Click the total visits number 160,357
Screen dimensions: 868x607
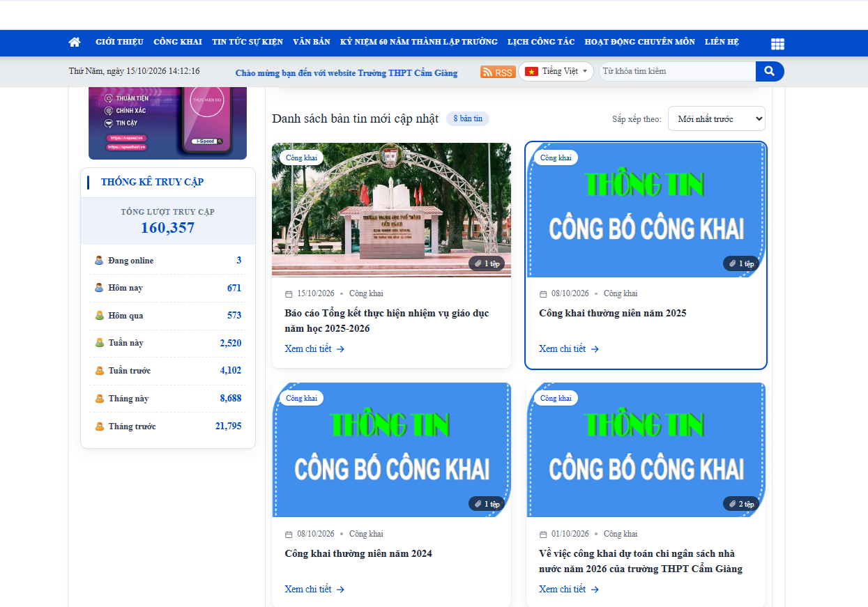167,228
